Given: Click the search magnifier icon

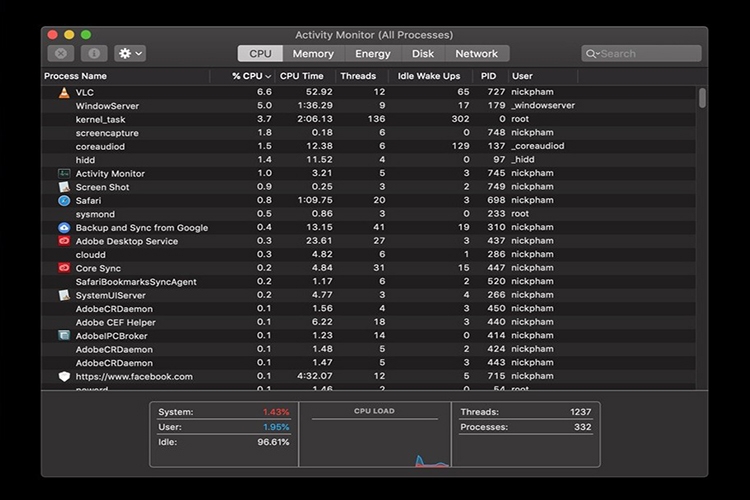Looking at the screenshot, I should pos(592,54).
